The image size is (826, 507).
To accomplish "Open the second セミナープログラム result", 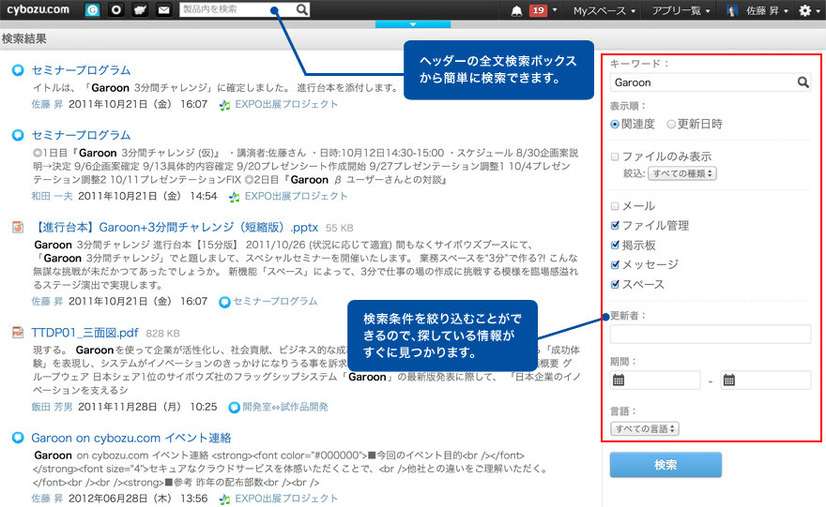I will coord(81,135).
